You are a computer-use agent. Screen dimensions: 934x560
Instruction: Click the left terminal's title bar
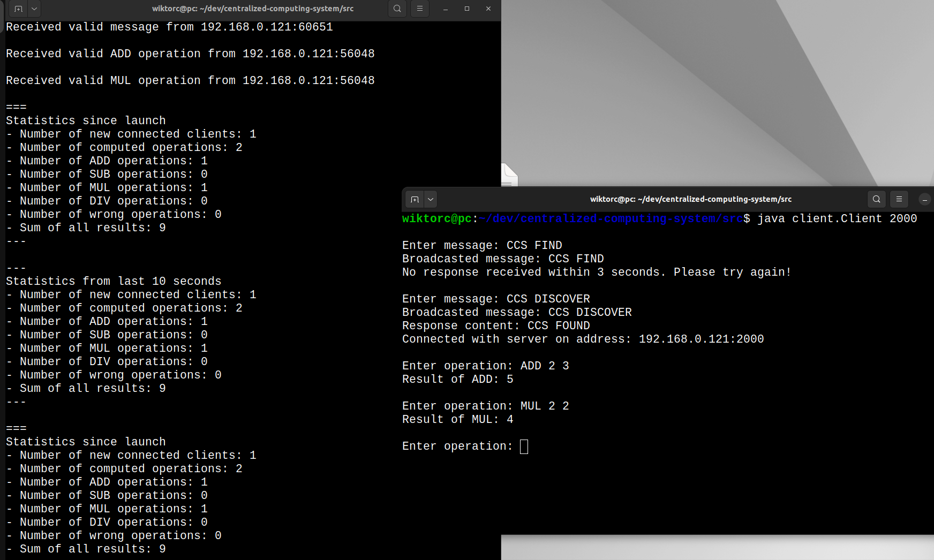click(x=252, y=9)
